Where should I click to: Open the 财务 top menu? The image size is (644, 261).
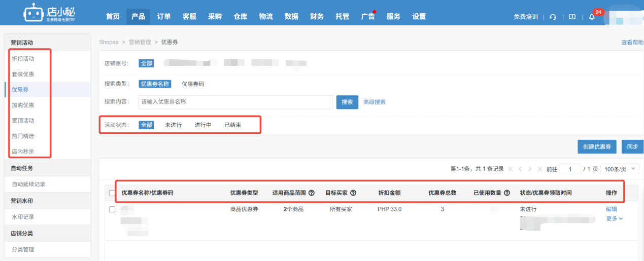point(317,17)
